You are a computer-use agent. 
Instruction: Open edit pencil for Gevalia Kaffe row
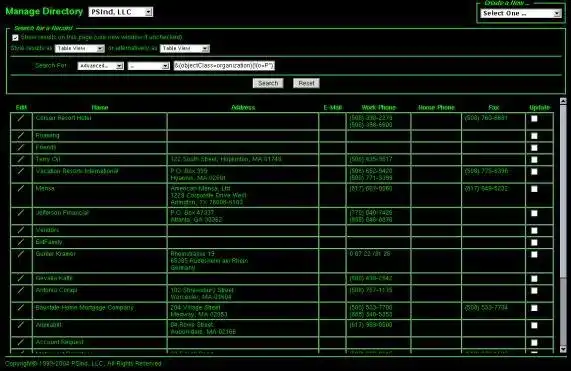point(21,278)
